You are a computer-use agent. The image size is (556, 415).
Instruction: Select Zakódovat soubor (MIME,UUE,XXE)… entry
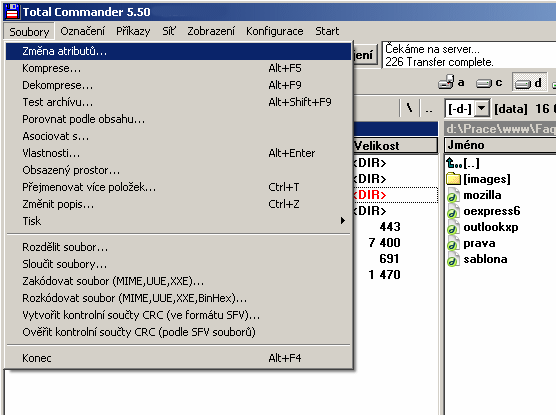pos(178,281)
